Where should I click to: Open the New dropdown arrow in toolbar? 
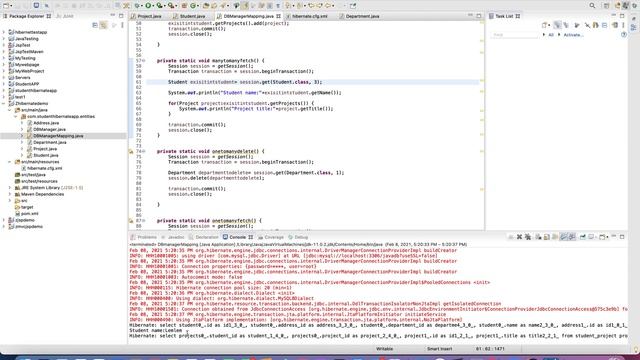(x=11, y=6)
